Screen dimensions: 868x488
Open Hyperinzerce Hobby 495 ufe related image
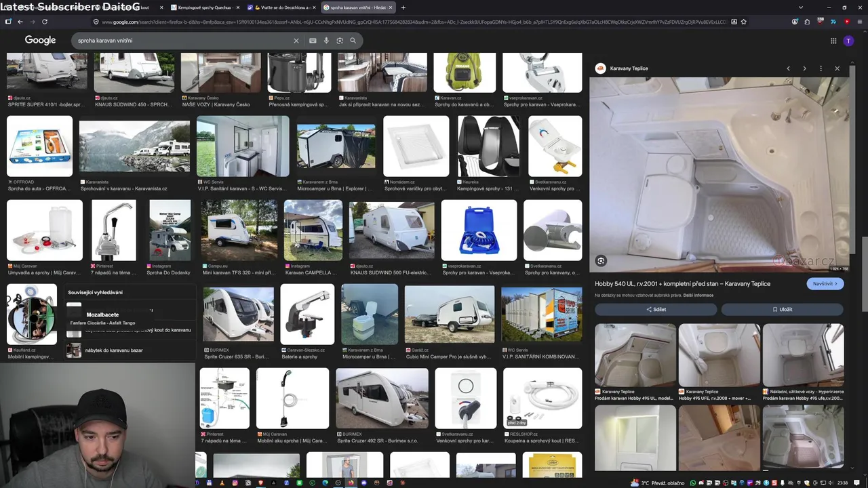803,362
